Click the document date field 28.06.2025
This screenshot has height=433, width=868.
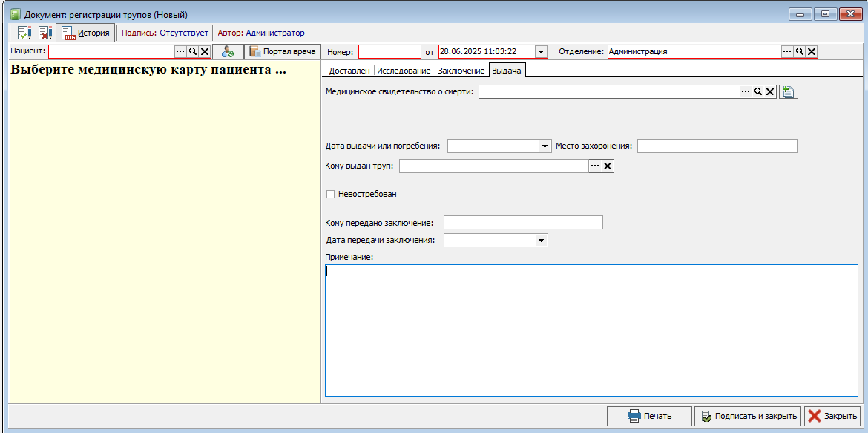coord(486,51)
